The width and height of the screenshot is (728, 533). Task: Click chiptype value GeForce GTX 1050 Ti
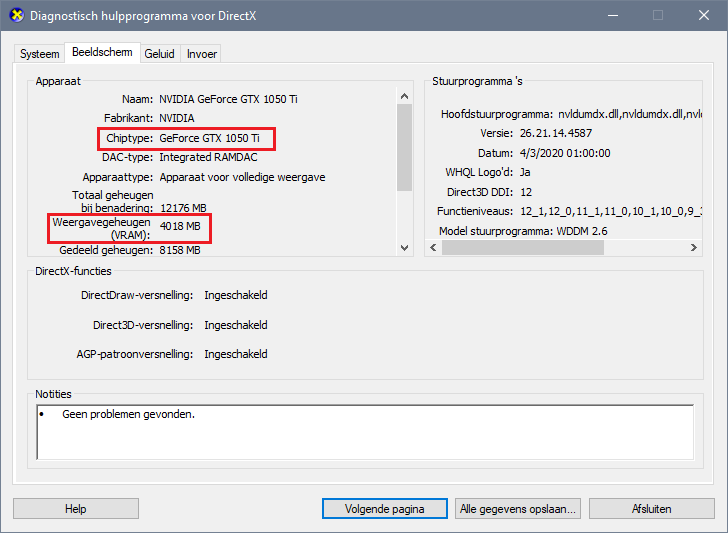click(x=209, y=138)
